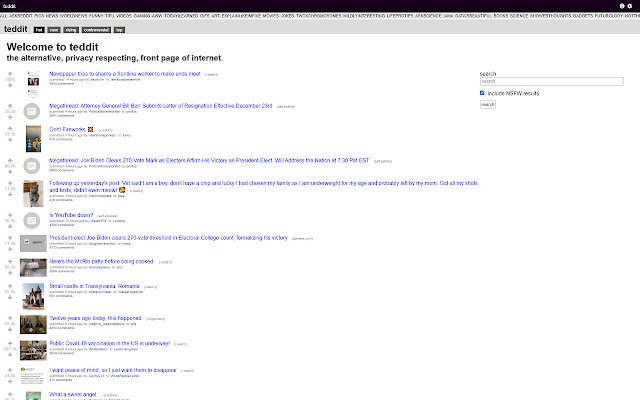Switch to the rising sorting tab
640x400 pixels.
pyautogui.click(x=71, y=30)
